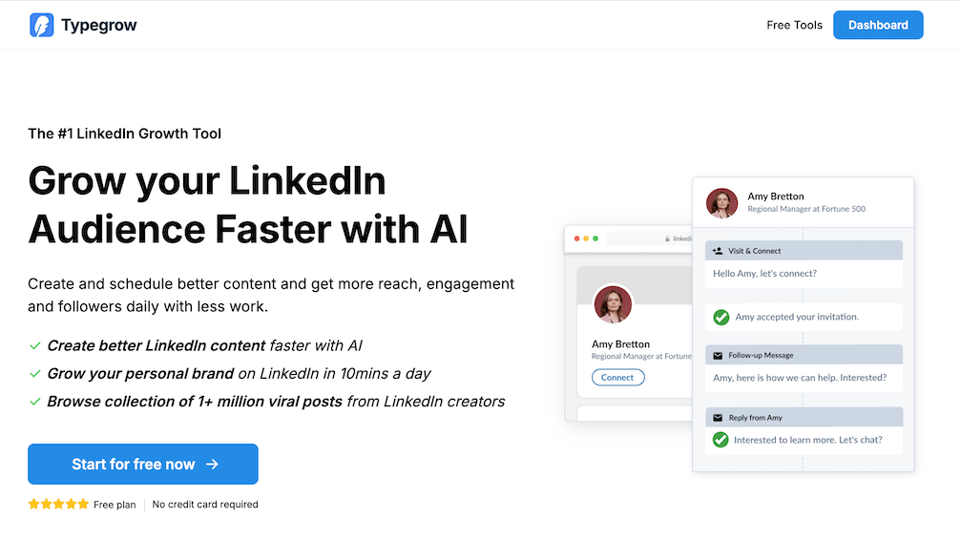Open the Free Tools menu item
The image size is (961, 560).
click(794, 25)
